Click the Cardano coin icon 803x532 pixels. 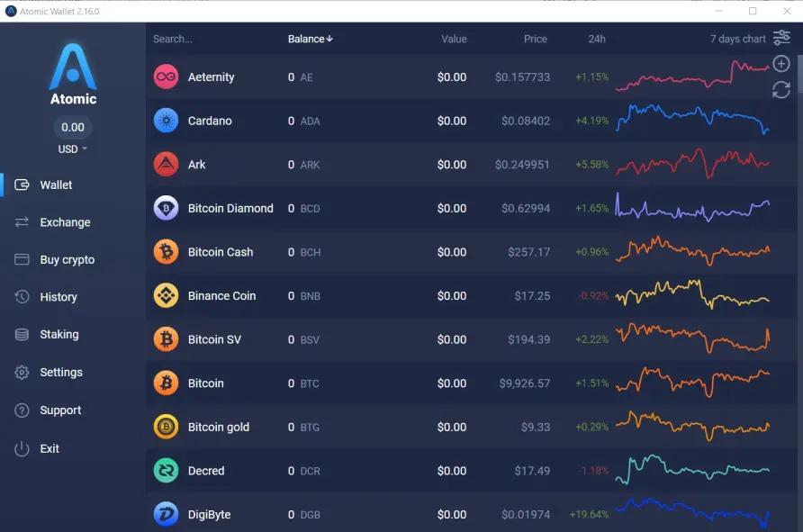coord(166,121)
